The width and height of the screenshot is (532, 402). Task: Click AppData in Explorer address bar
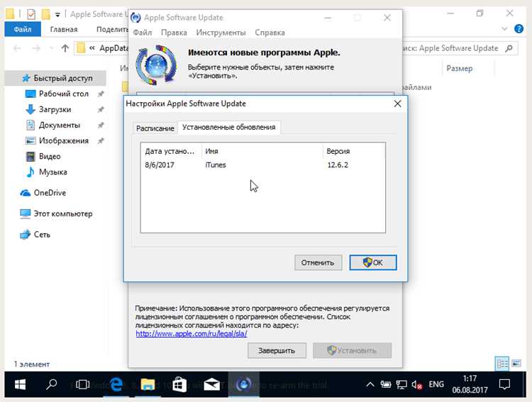click(x=114, y=48)
